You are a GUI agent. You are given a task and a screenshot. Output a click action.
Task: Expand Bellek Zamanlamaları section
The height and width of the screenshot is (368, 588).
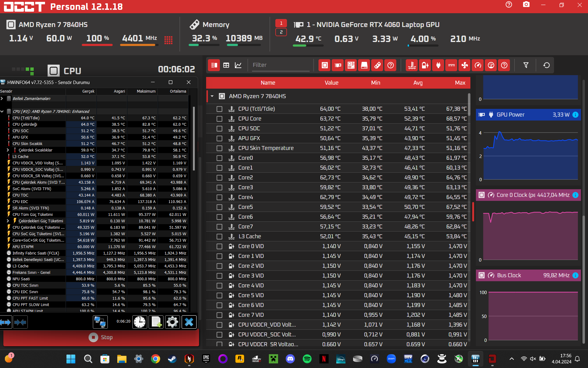pos(2,98)
